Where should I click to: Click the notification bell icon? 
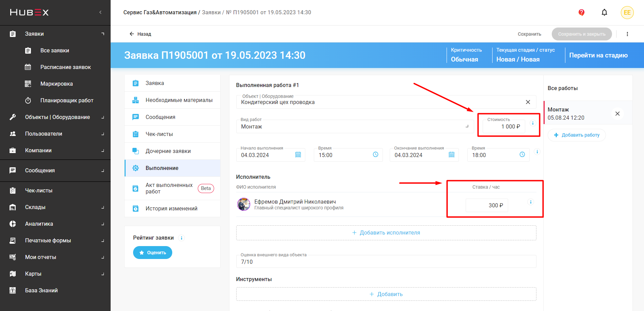click(604, 13)
